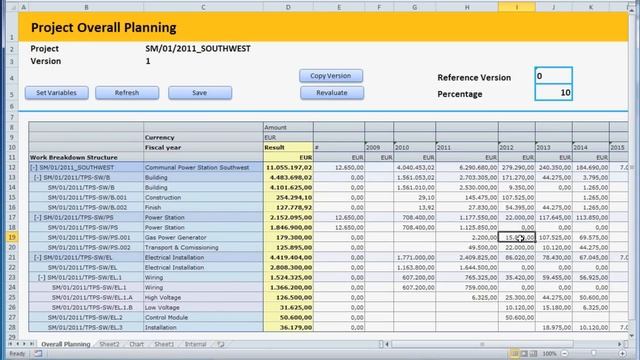Select the 2010 fiscal year heading
640x360 pixels.
[415, 147]
